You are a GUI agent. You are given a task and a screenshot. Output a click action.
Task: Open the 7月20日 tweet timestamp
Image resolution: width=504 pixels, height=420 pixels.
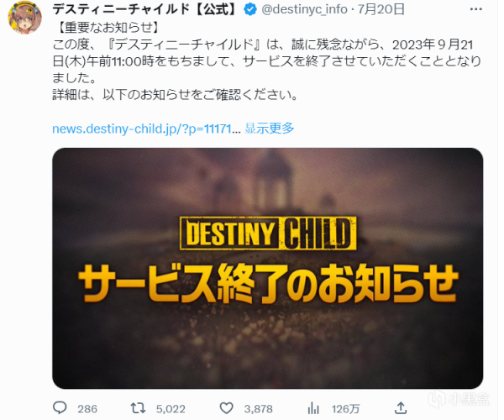pyautogui.click(x=381, y=9)
